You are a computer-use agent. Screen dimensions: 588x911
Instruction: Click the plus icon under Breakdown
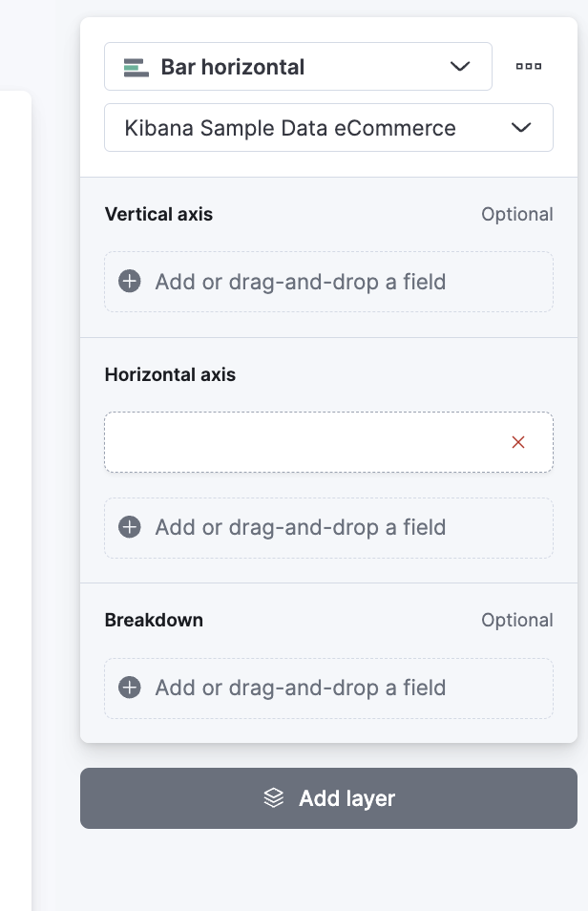pos(130,688)
